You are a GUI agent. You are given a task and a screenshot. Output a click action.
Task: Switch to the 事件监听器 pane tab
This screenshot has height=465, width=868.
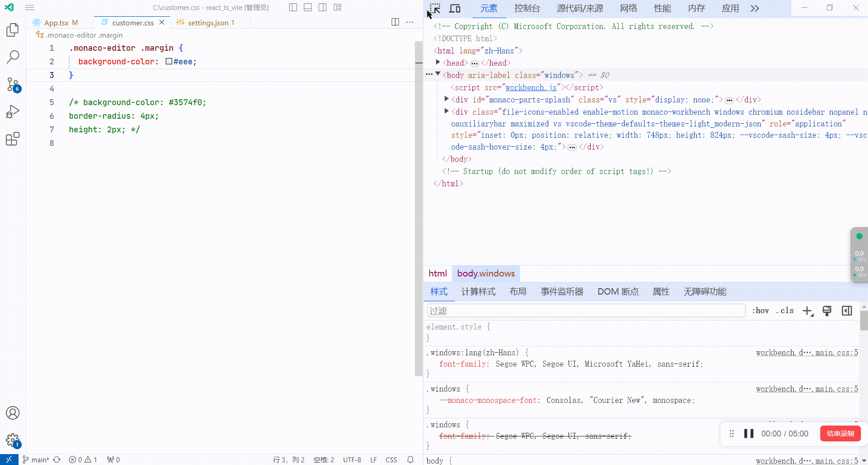pos(562,291)
